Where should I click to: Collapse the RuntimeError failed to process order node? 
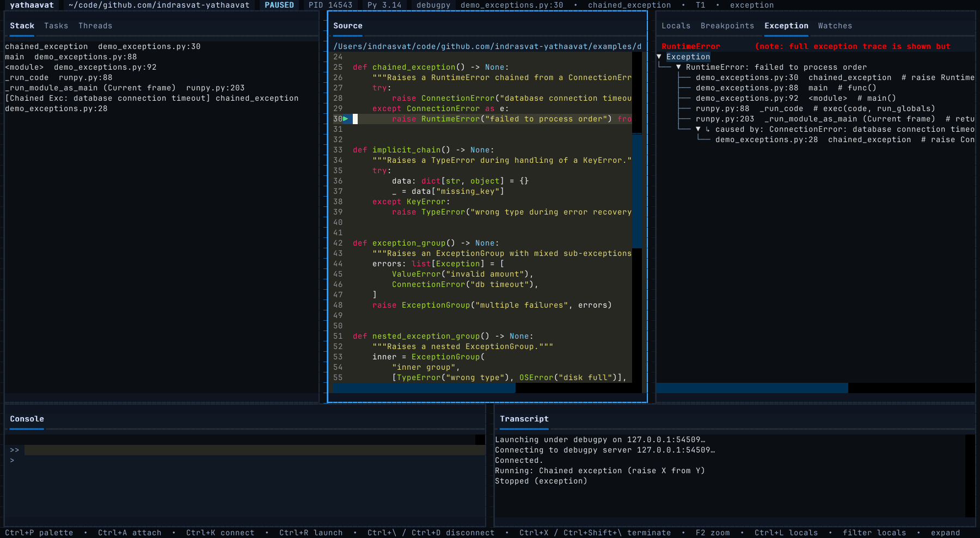678,67
